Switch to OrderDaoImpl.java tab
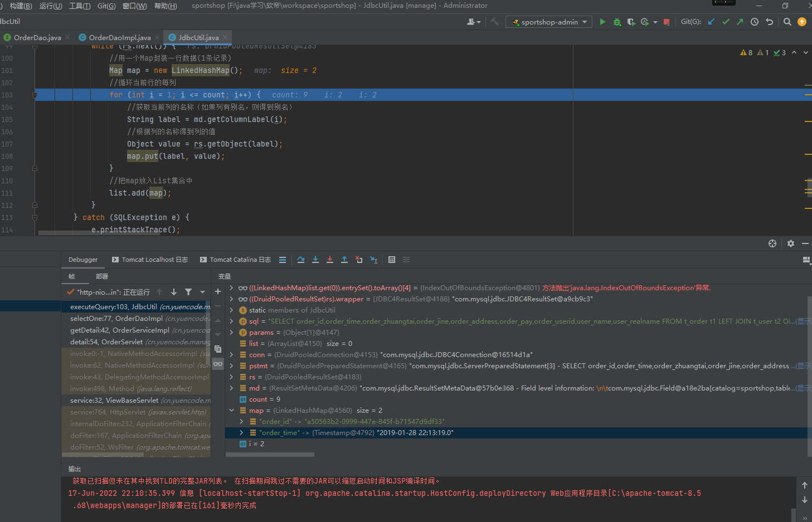 tap(119, 37)
